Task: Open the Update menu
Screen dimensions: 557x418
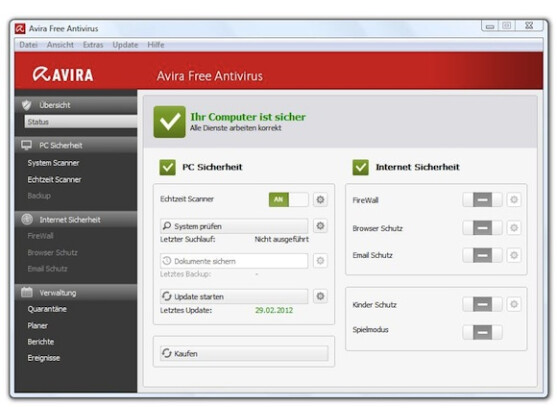Action: (125, 45)
